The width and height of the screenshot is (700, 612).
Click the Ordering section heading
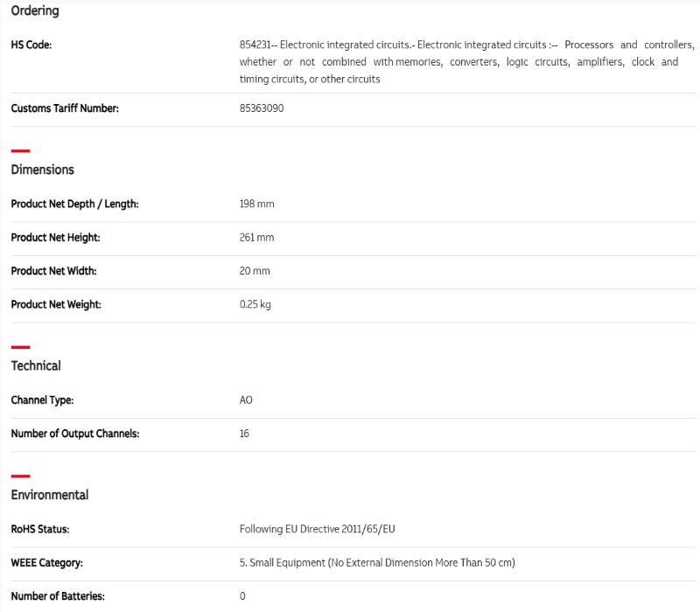point(35,10)
